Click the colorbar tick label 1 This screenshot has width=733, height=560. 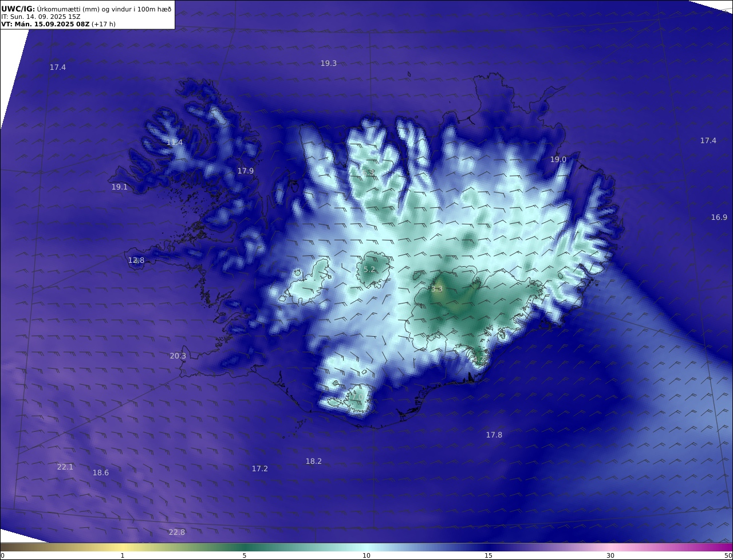[123, 555]
